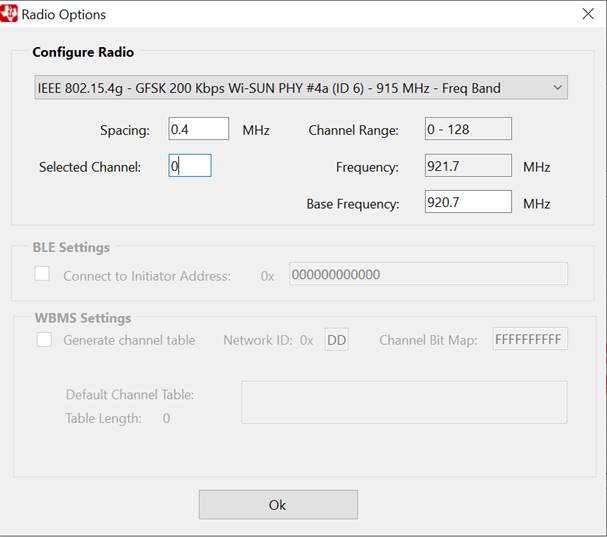Click the Initiator Address hex field
607x537 pixels.
[428, 274]
